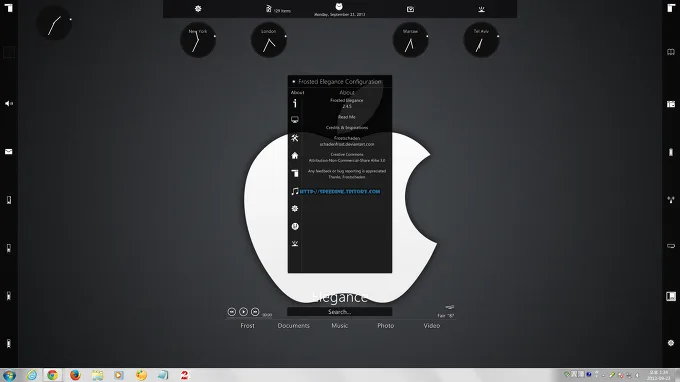Open Windows Explorer from taskbar
680x382 pixels.
98,375
